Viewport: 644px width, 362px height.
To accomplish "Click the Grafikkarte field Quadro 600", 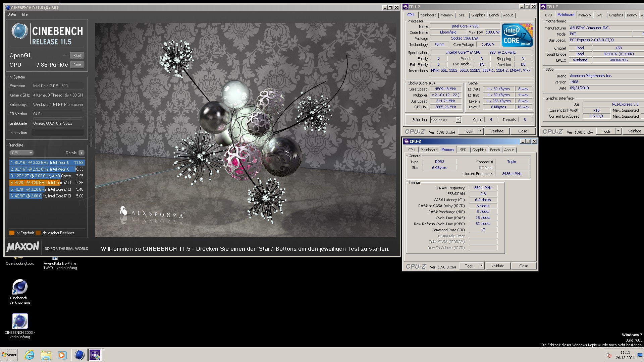I will [x=58, y=123].
